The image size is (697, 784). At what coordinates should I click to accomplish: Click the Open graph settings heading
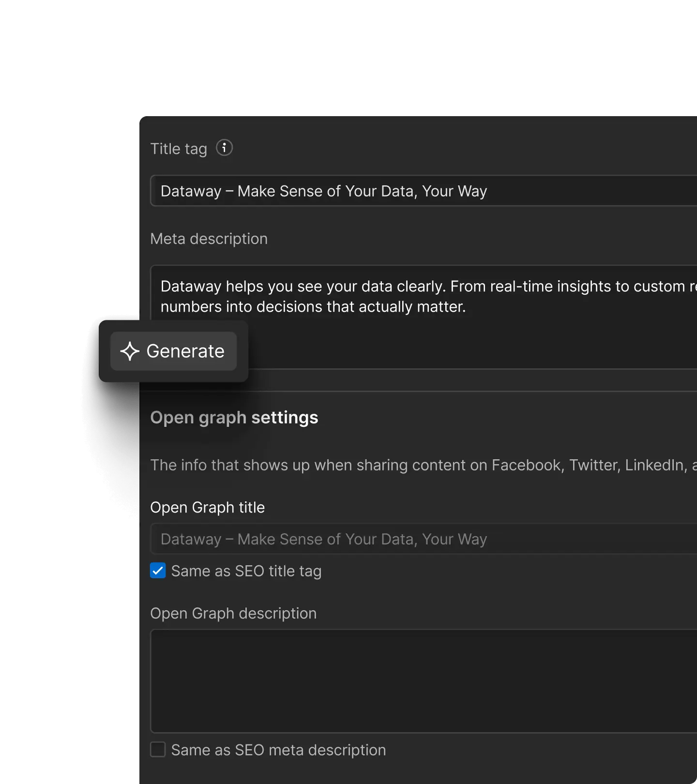[x=234, y=418]
